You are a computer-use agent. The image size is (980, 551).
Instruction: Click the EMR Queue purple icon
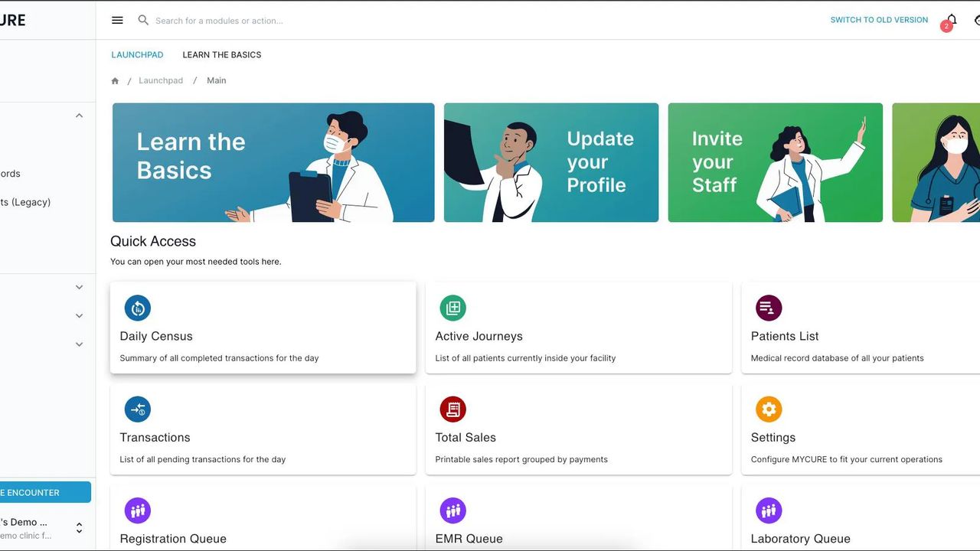(453, 510)
